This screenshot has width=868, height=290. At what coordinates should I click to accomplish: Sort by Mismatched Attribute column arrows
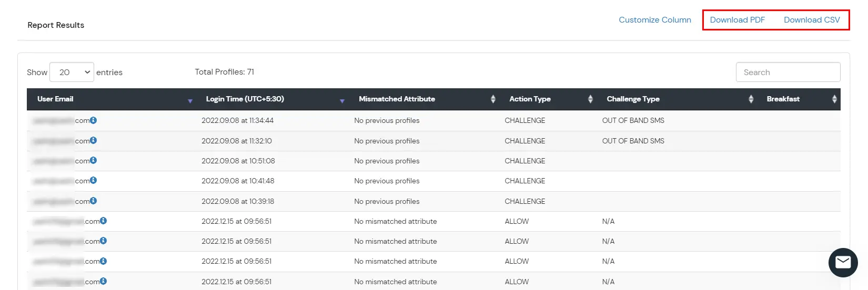493,99
